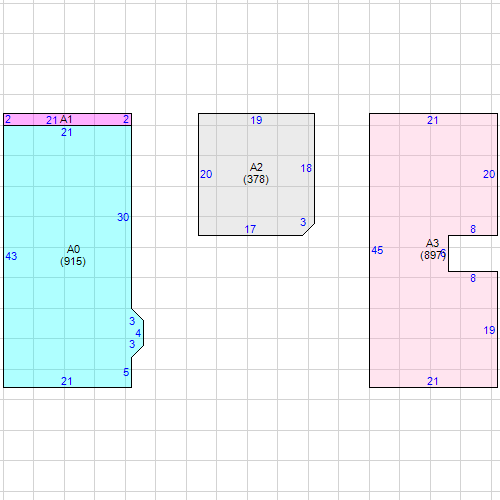Viewport: 500px width, 500px height.
Task: Click the 21 dimension just below the A1 strip
Action: pyautogui.click(x=67, y=132)
